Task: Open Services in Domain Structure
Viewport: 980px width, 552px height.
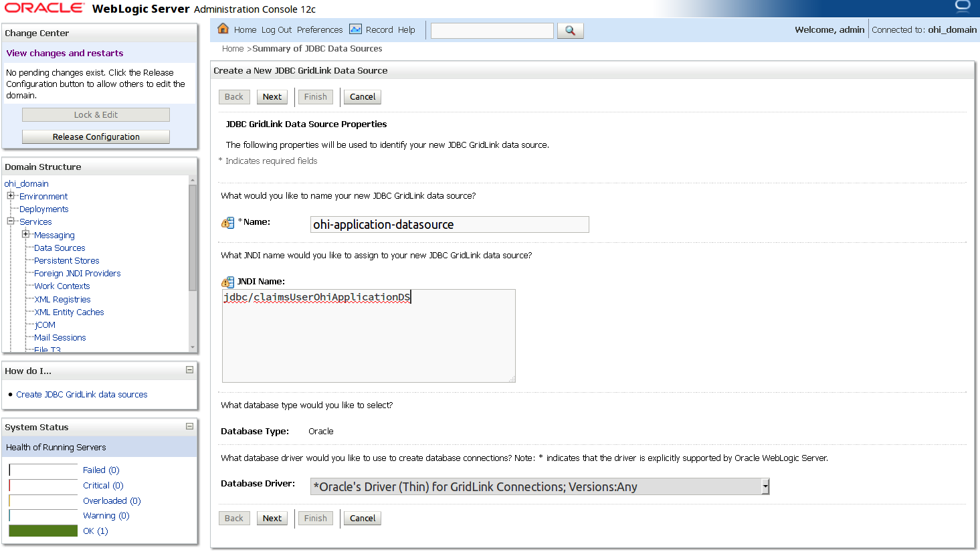Action: pyautogui.click(x=35, y=222)
